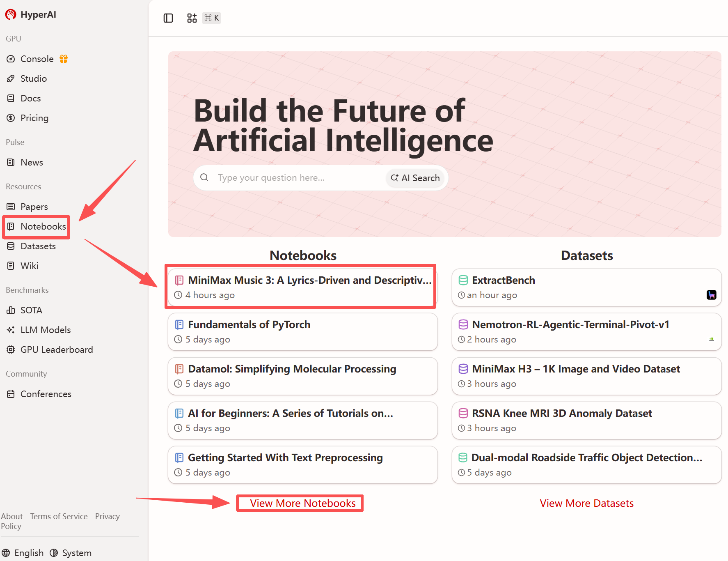Open the SOTA benchmarks chart icon
728x561 pixels.
pos(11,310)
